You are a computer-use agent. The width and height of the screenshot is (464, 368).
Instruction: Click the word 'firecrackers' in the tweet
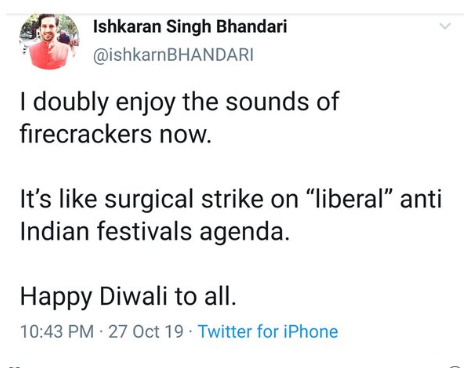[86, 134]
